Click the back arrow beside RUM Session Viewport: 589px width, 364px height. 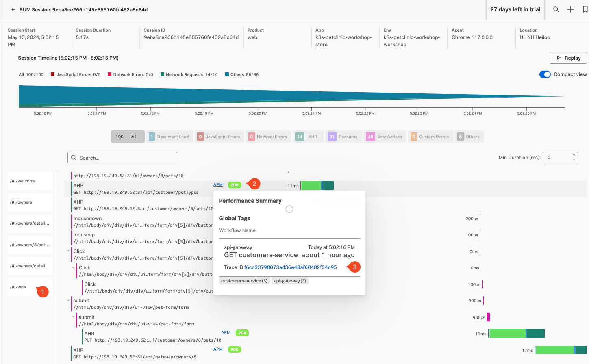(13, 9)
